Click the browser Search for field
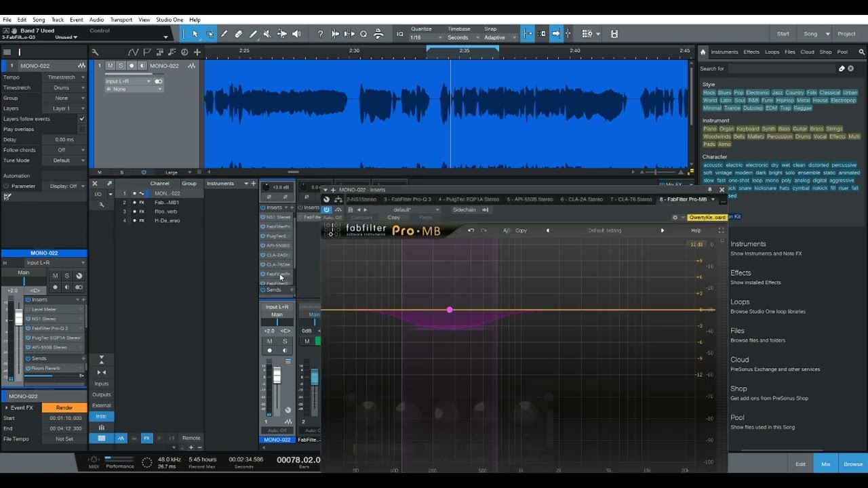 [781, 68]
